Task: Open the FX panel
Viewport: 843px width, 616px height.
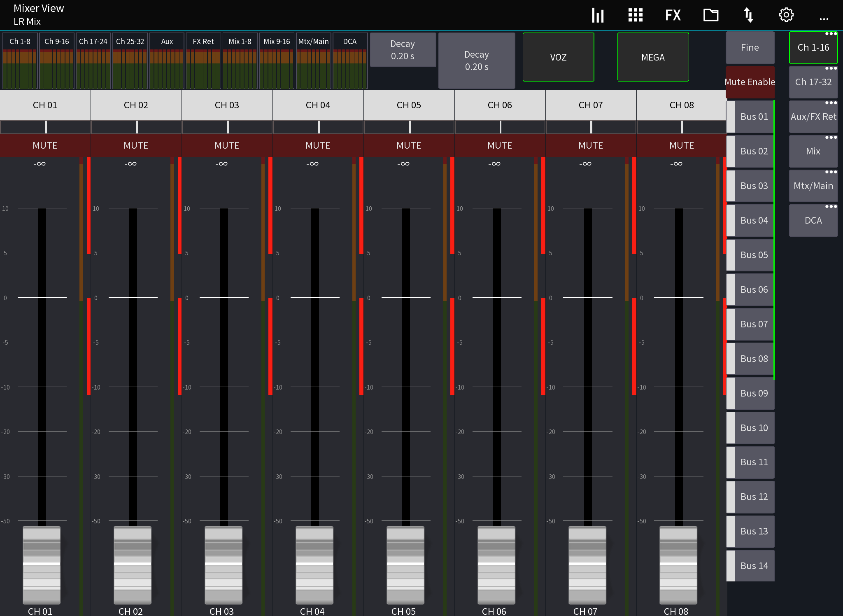Action: click(673, 15)
